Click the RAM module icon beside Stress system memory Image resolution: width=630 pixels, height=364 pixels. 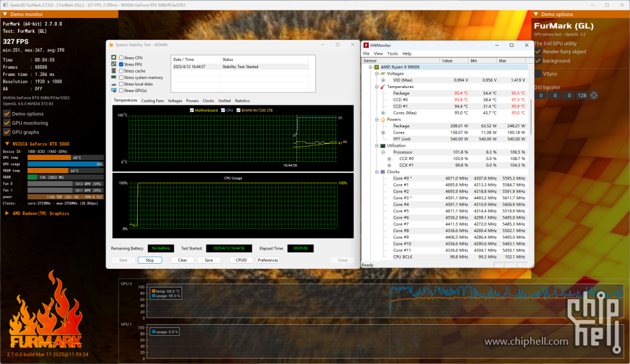pyautogui.click(x=114, y=77)
